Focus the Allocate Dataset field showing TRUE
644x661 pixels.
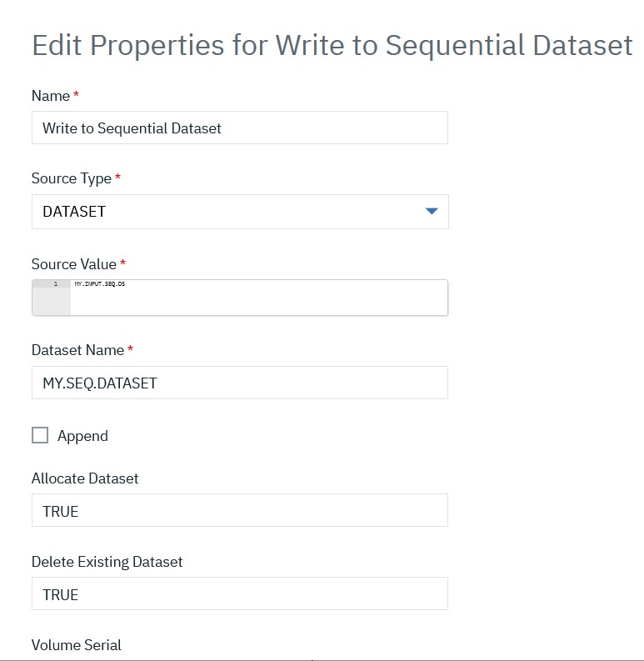240,510
